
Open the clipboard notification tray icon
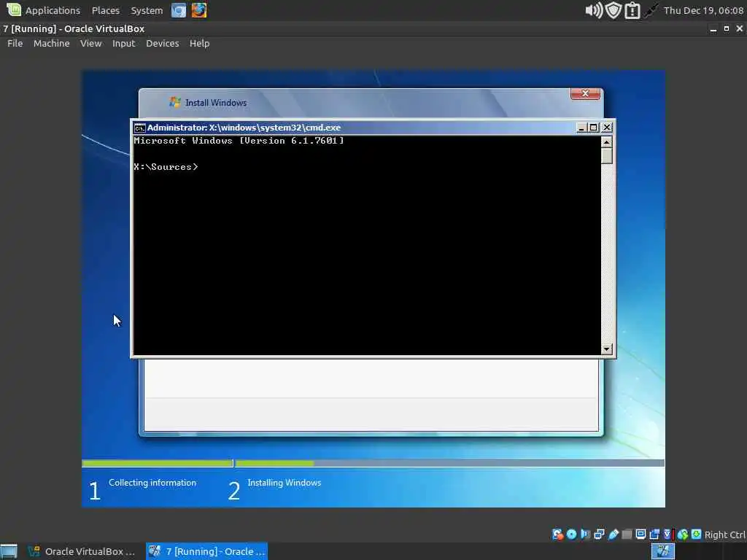632,10
